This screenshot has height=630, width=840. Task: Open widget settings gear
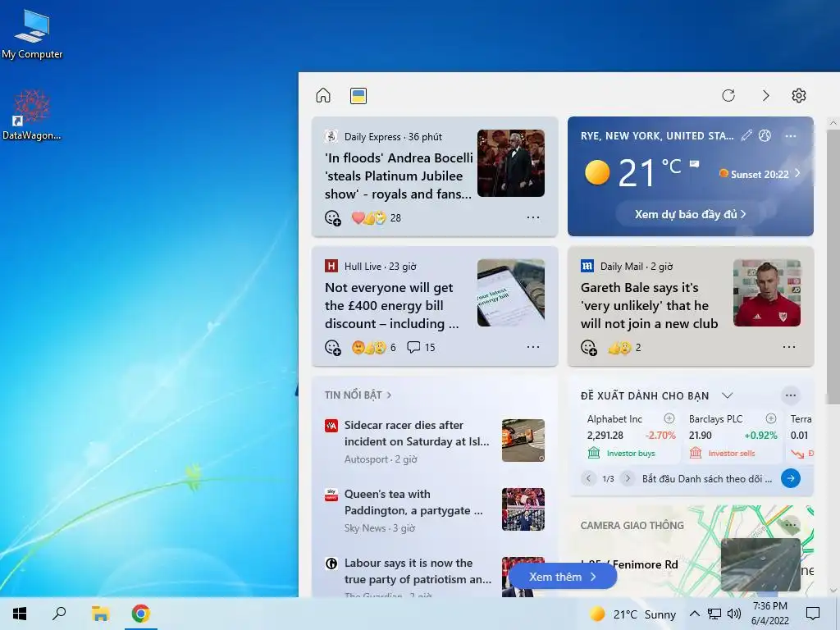pyautogui.click(x=799, y=95)
